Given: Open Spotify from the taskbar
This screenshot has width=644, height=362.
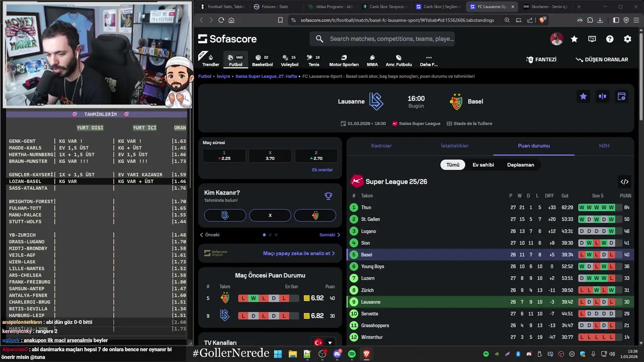Looking at the screenshot, I should coord(352,354).
